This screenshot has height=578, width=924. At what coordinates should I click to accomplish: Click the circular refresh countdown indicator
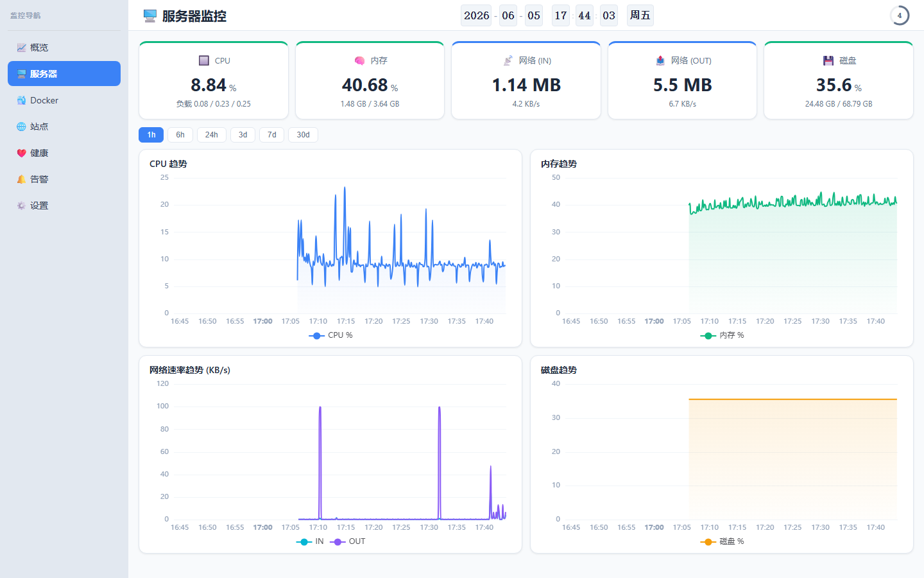[900, 15]
